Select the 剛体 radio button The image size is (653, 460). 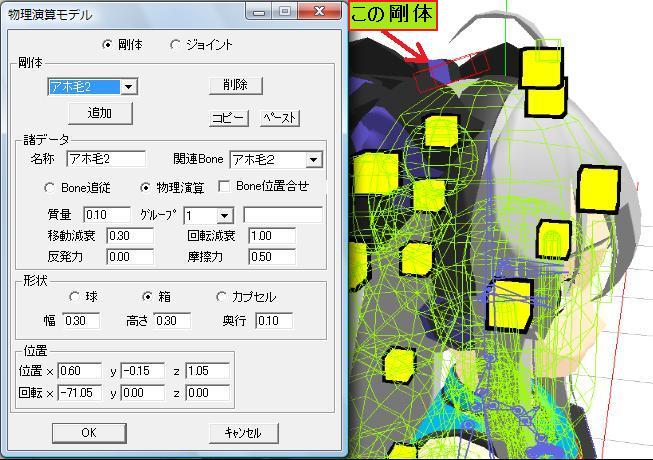pos(107,45)
